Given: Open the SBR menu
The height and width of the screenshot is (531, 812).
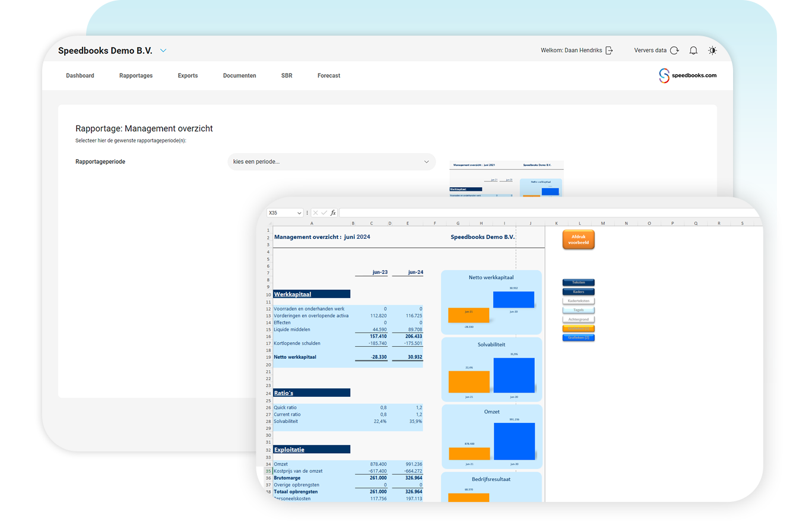Looking at the screenshot, I should coord(287,76).
